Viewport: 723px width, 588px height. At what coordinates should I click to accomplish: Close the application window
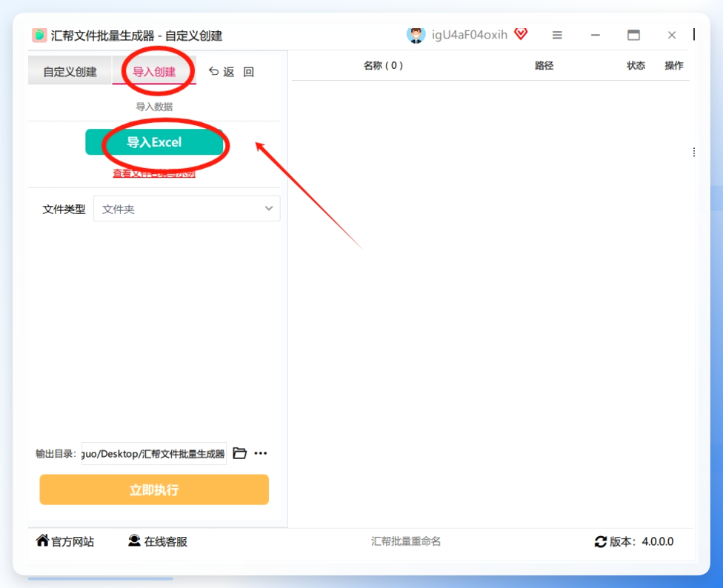(x=672, y=35)
